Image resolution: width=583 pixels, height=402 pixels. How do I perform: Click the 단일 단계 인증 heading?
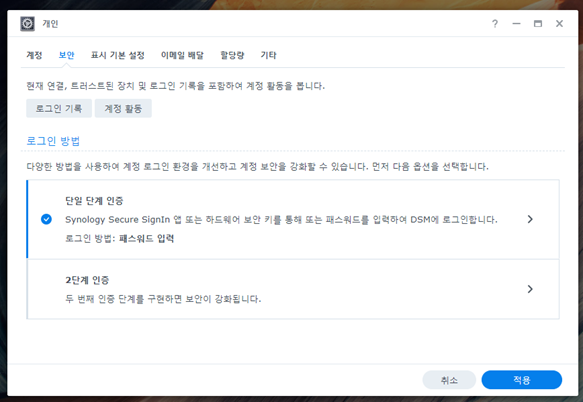(x=94, y=201)
